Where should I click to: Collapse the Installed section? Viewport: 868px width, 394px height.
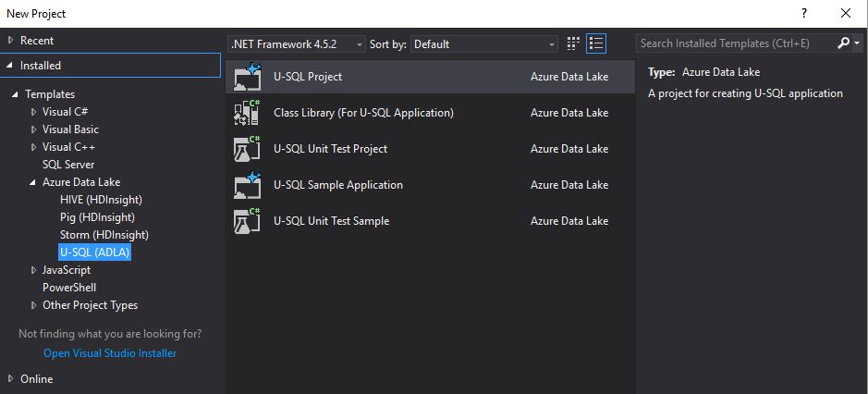(10, 66)
